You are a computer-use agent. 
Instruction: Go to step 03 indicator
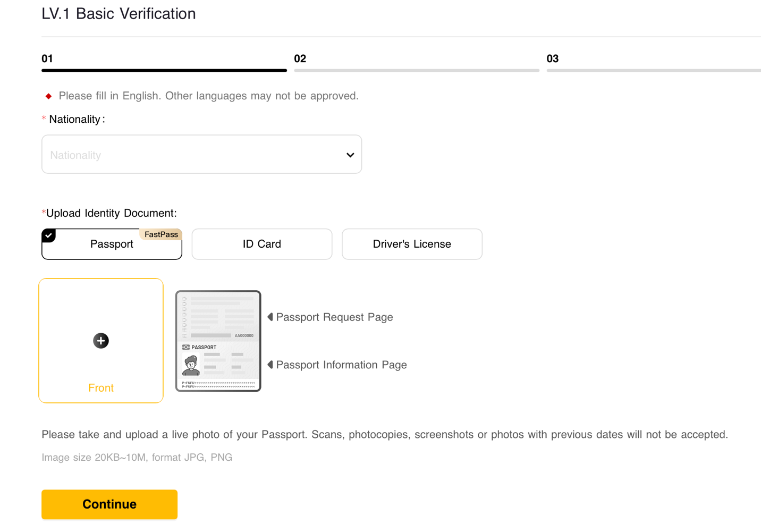[x=553, y=58]
